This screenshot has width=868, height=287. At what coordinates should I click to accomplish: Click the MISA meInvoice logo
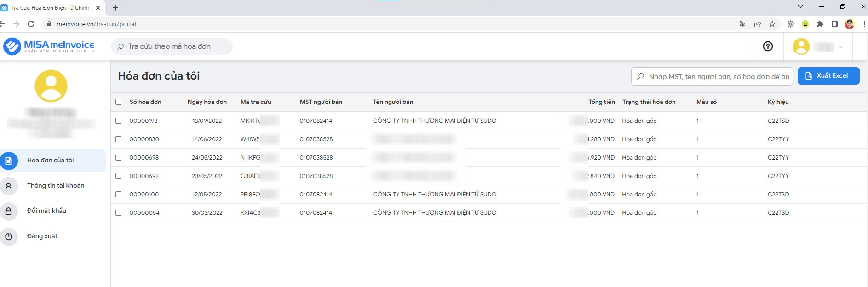click(49, 46)
